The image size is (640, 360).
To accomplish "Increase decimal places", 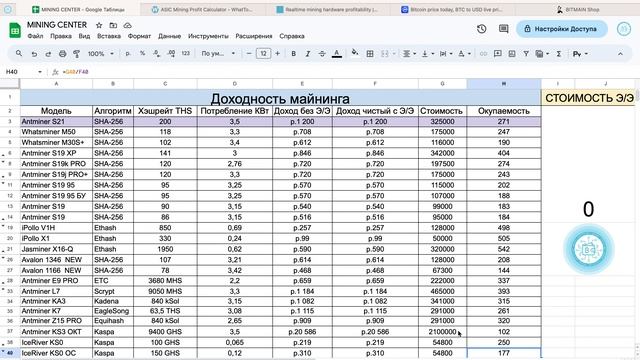I will pyautogui.click(x=171, y=53).
